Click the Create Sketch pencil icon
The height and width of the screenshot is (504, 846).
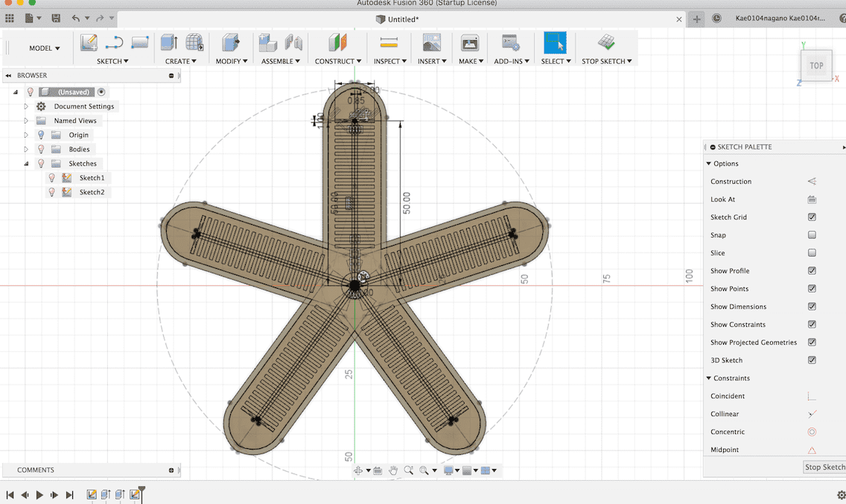(x=89, y=42)
